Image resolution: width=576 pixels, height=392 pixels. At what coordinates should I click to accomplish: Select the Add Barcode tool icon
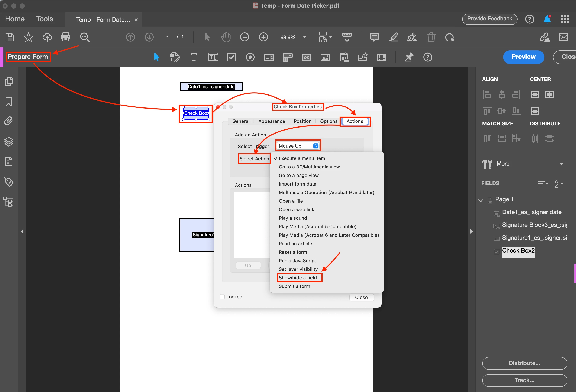pos(381,57)
